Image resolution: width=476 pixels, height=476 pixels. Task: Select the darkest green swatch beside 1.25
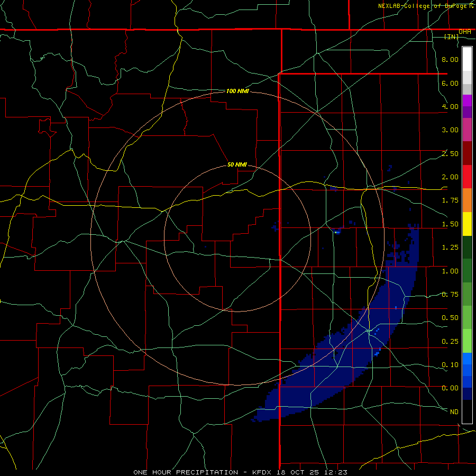pos(467,247)
